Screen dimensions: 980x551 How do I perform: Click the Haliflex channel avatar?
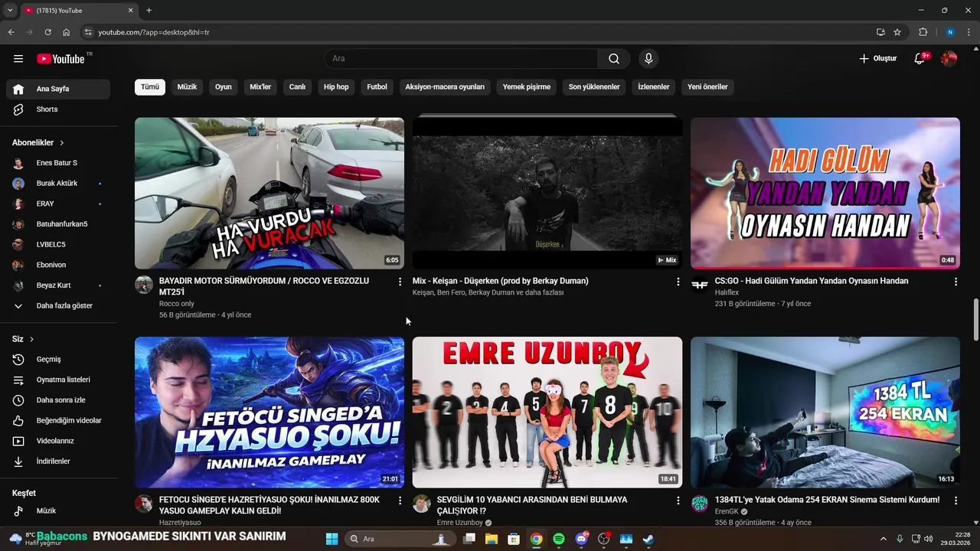(x=700, y=285)
